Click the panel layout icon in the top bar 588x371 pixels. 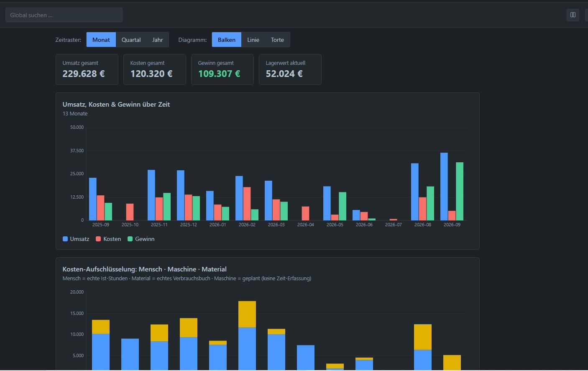(573, 15)
